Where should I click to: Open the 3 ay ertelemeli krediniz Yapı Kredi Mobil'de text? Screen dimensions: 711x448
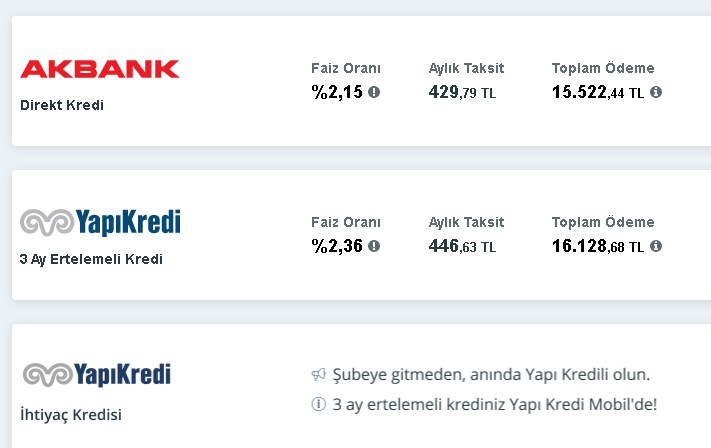[x=495, y=404]
